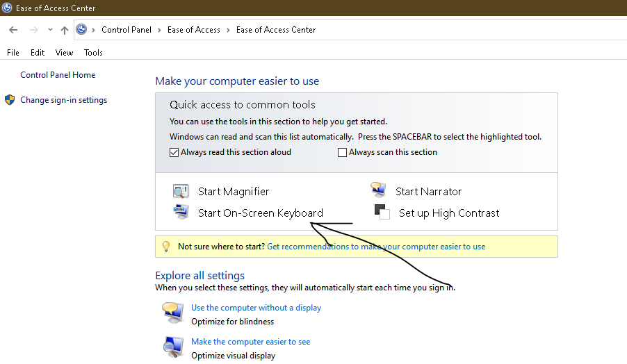
Task: Toggle Always scan this section checkbox
Action: click(342, 152)
